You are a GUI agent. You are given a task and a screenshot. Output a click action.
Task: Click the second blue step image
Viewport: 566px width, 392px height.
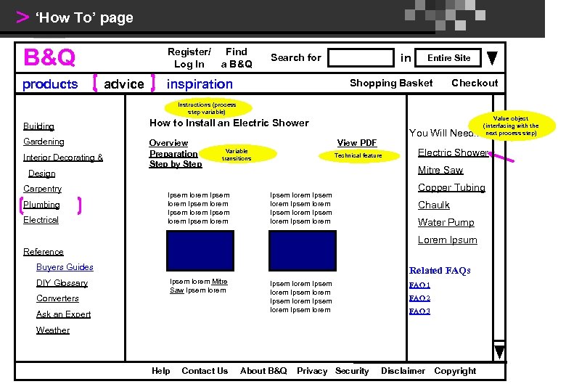(x=303, y=251)
